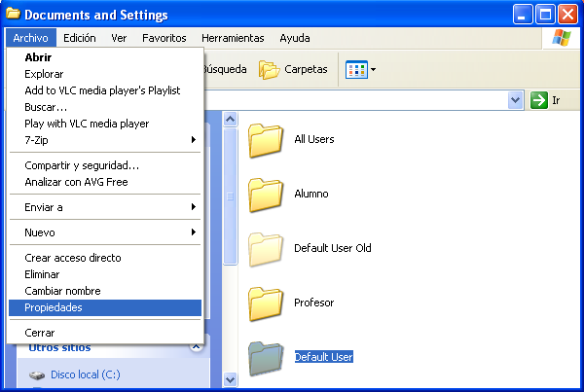
Task: Select Cambiar nombre menu entry
Action: pos(62,291)
